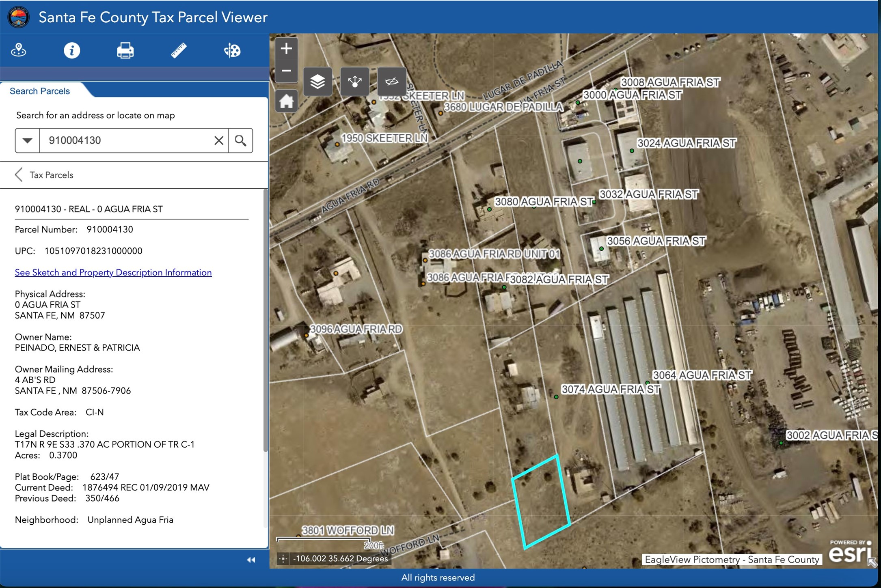Collapse side panel with double arrows
The image size is (881, 588).
pyautogui.click(x=251, y=560)
